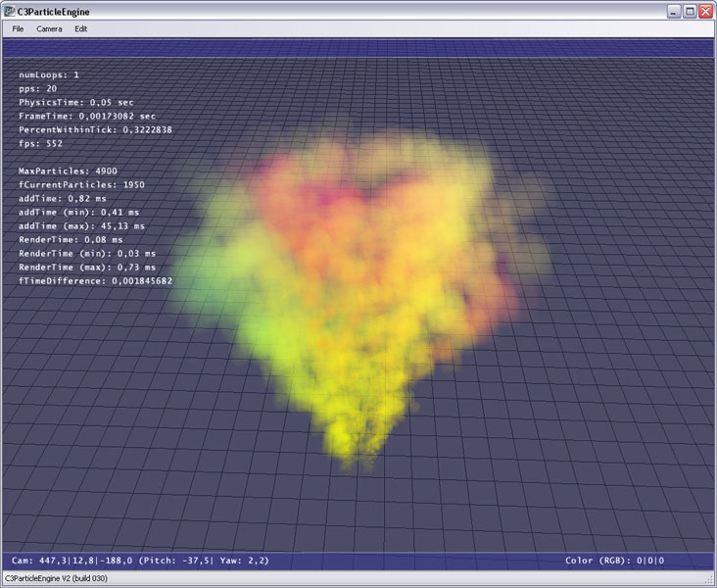
Task: Click the C3ParticleEngine window title text
Action: point(51,11)
